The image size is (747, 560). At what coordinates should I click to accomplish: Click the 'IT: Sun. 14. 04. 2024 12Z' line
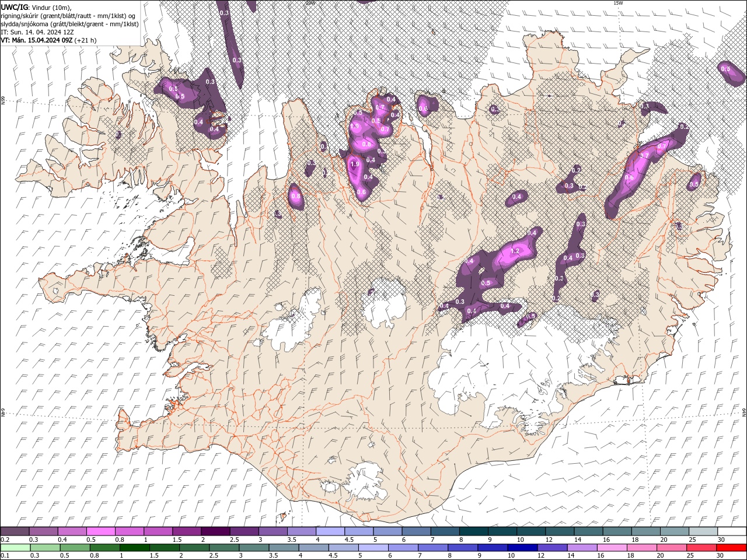[37, 32]
